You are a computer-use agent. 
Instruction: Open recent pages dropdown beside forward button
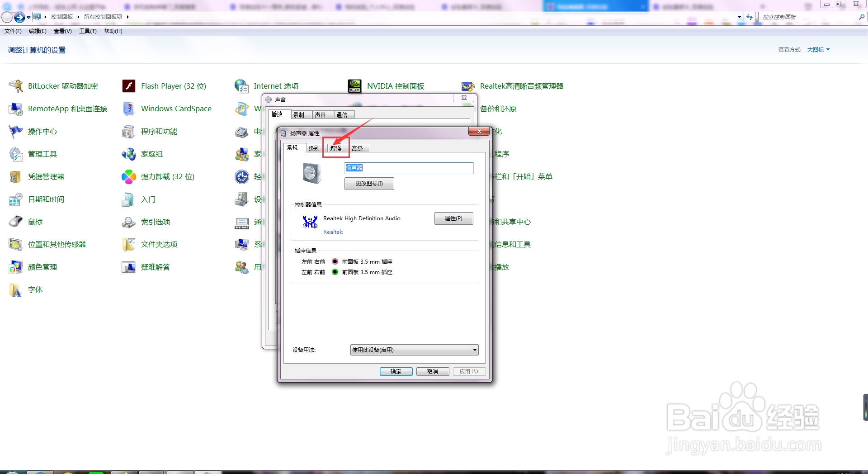pyautogui.click(x=28, y=18)
